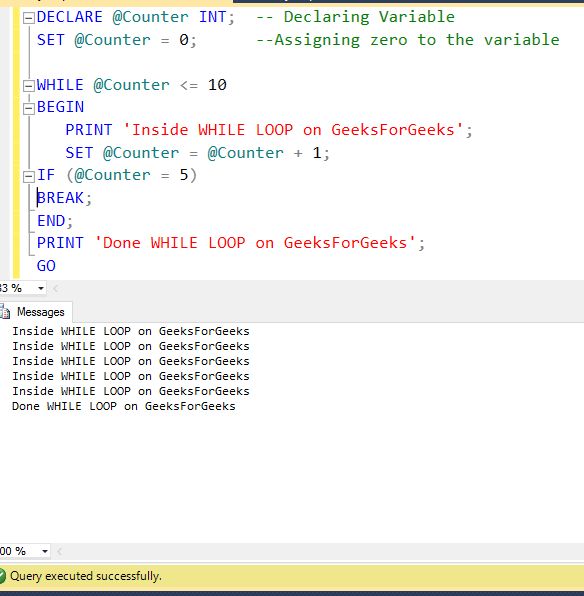Click the 'Inside WHILE LOOP on GeeksForGeeks' string literal
The height and width of the screenshot is (596, 584).
click(293, 130)
